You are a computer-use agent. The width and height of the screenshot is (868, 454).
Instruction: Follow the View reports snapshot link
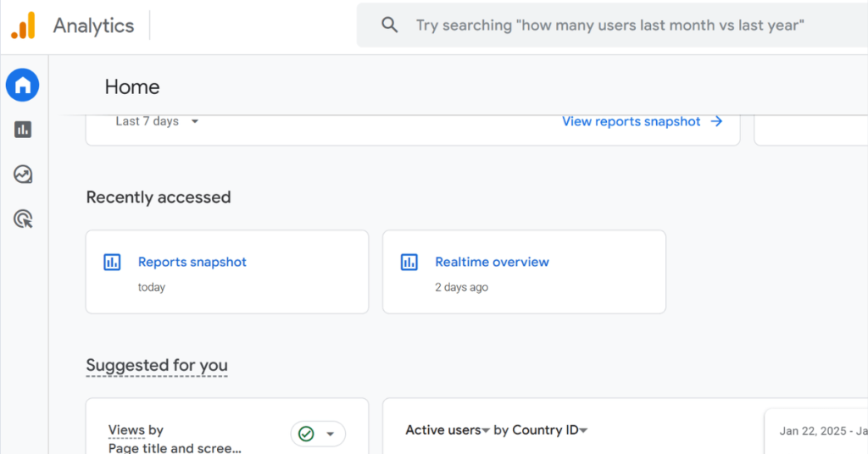[632, 121]
